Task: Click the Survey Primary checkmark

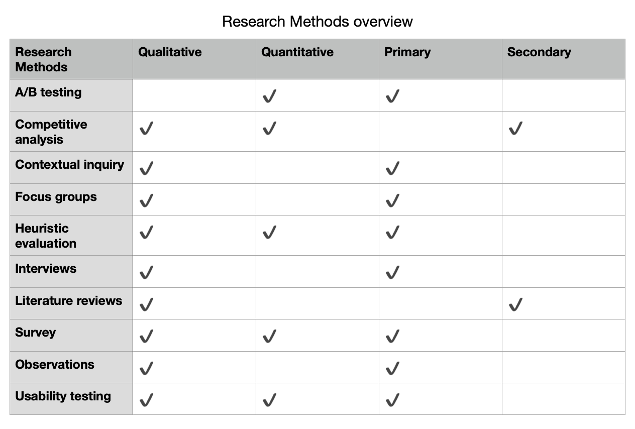Action: [x=392, y=336]
